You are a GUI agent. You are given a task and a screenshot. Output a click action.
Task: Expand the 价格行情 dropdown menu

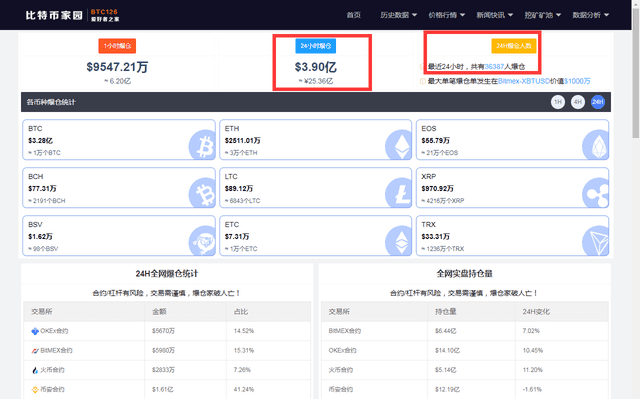pyautogui.click(x=447, y=15)
